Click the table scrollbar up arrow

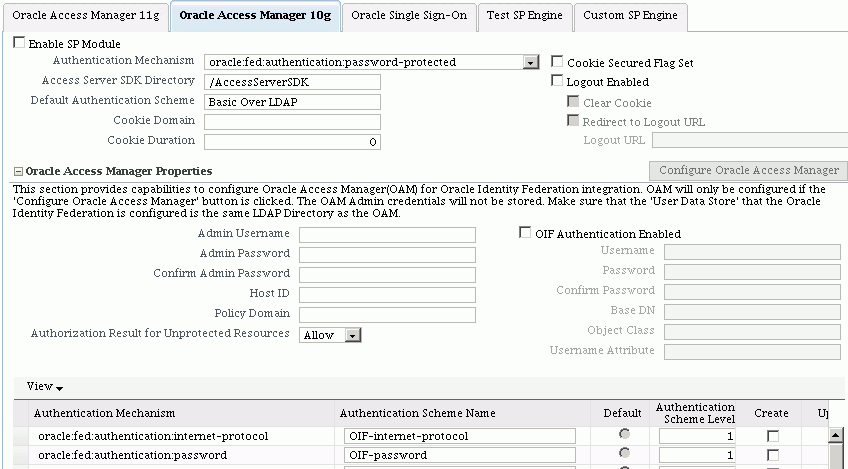point(835,434)
